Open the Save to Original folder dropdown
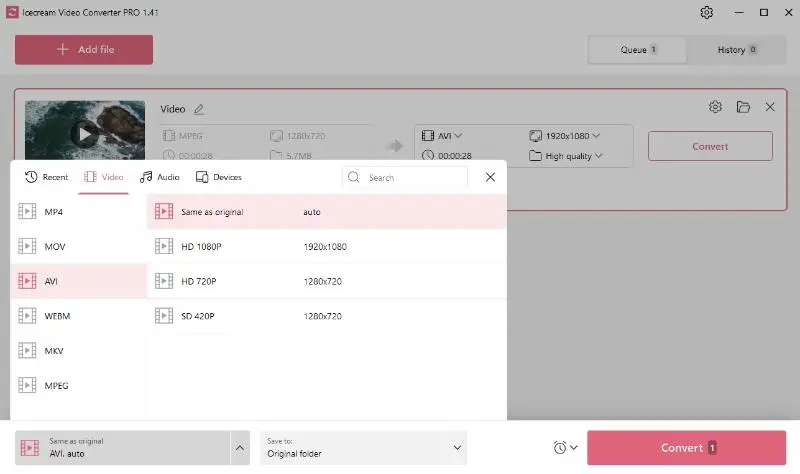This screenshot has height=474, width=800. [x=363, y=447]
